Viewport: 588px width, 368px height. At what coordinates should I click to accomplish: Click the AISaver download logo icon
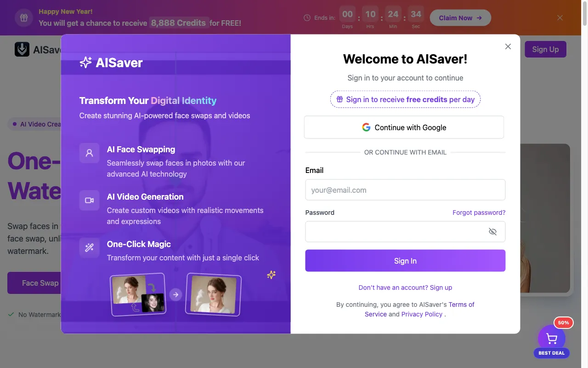coord(22,49)
